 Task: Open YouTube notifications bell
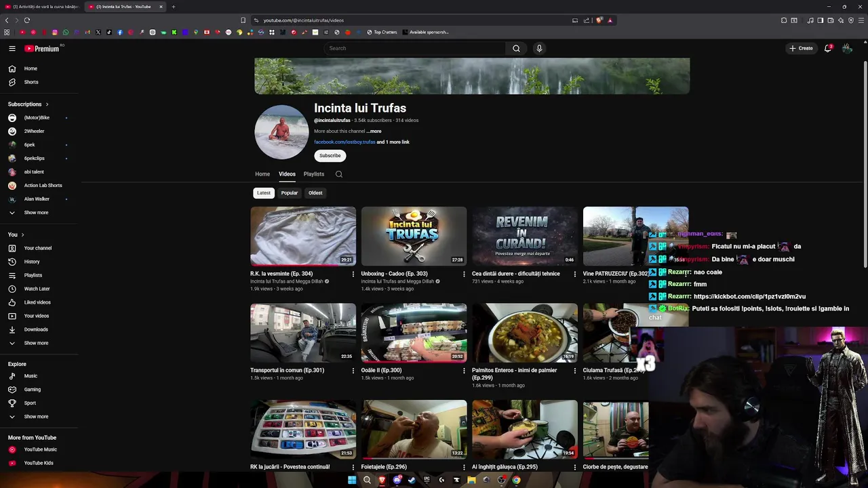[828, 48]
